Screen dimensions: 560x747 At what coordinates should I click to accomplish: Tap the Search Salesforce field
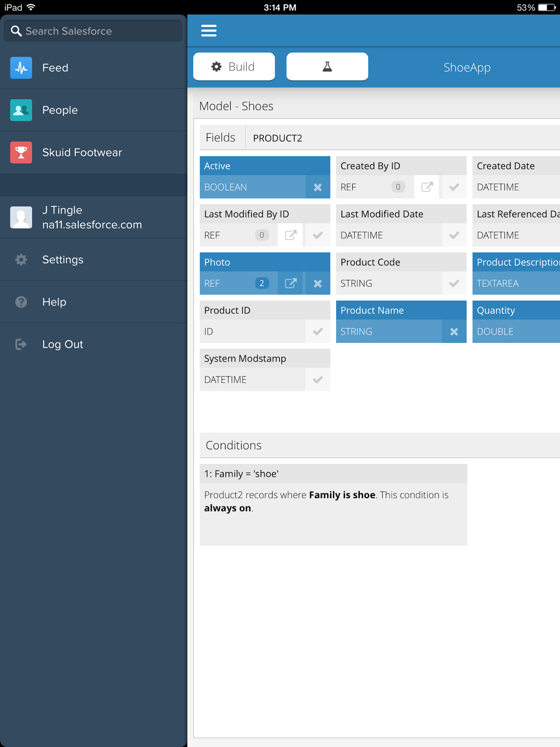coord(94,31)
